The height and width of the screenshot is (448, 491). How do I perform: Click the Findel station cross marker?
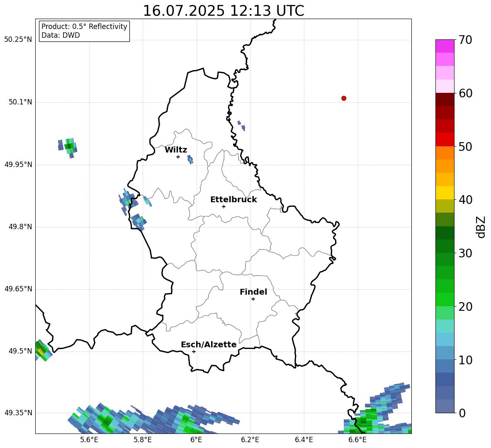pos(253,299)
